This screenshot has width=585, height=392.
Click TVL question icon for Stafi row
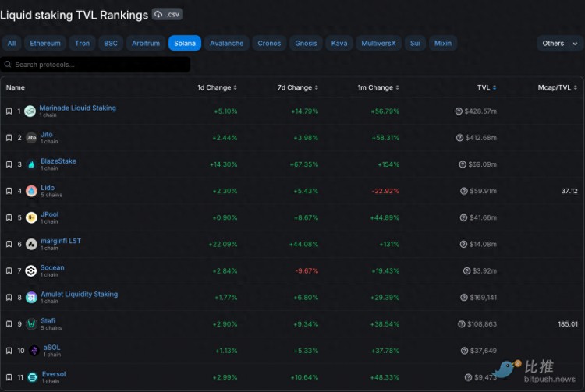point(462,324)
